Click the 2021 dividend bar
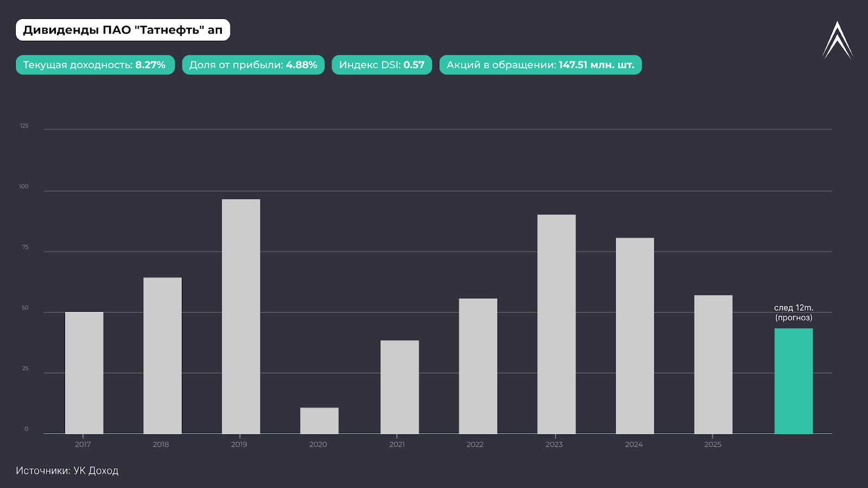The image size is (868, 488). click(400, 387)
